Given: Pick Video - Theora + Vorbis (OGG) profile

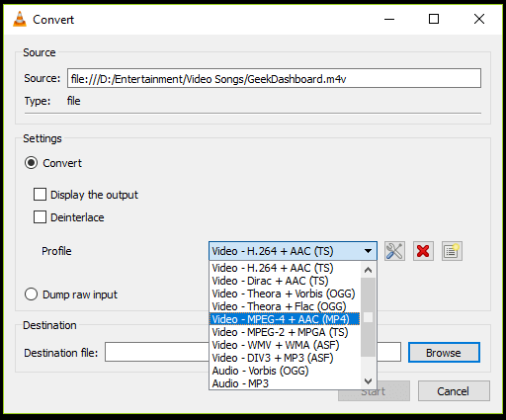Looking at the screenshot, I should (x=285, y=294).
